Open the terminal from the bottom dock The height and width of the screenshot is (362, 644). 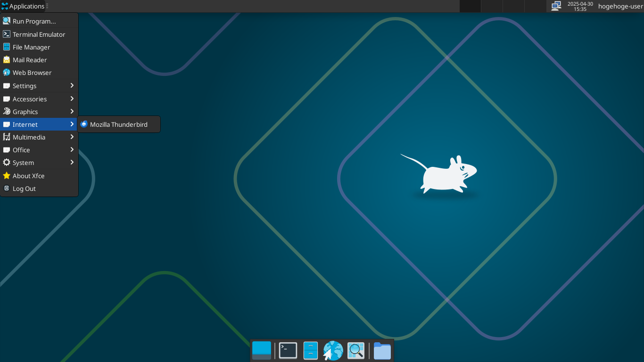[x=288, y=351]
